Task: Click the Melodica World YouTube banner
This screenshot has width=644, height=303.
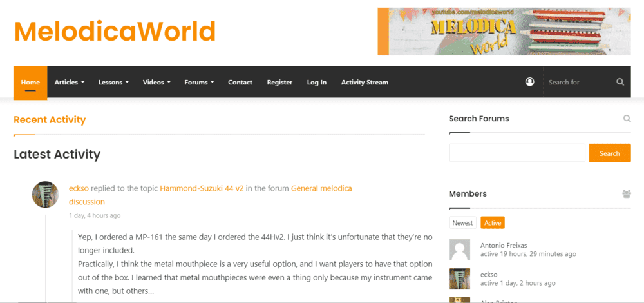Action: tap(504, 31)
